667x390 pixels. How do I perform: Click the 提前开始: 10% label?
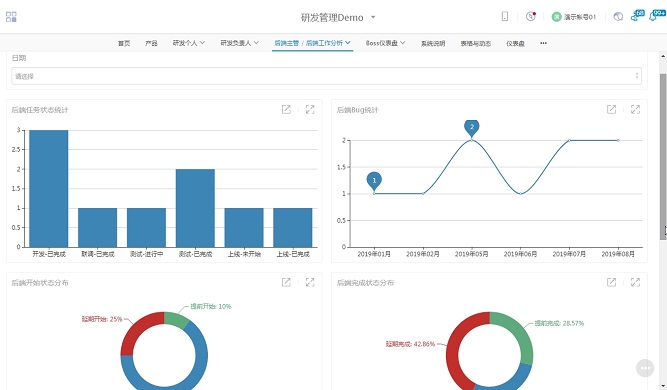point(211,306)
